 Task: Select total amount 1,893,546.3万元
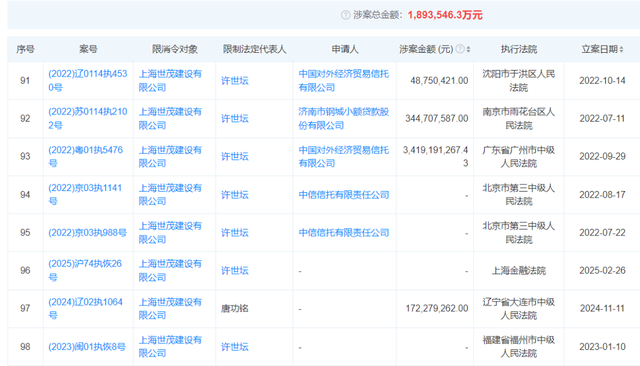click(445, 16)
